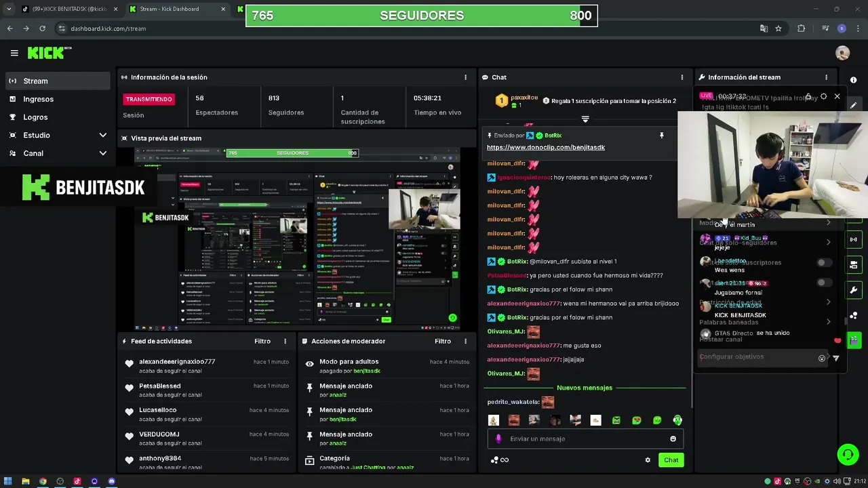Insert the green headphones Kick emote
Image resolution: width=868 pixels, height=488 pixels.
(x=677, y=420)
